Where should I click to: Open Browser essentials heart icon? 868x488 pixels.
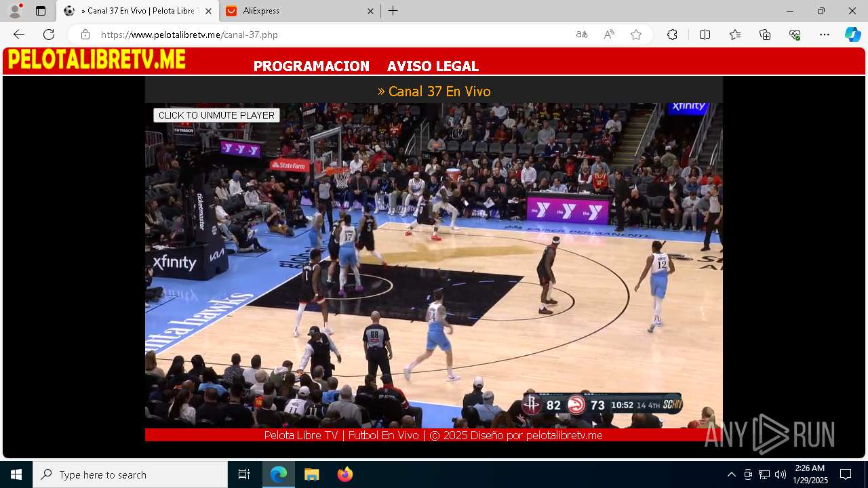pos(795,35)
